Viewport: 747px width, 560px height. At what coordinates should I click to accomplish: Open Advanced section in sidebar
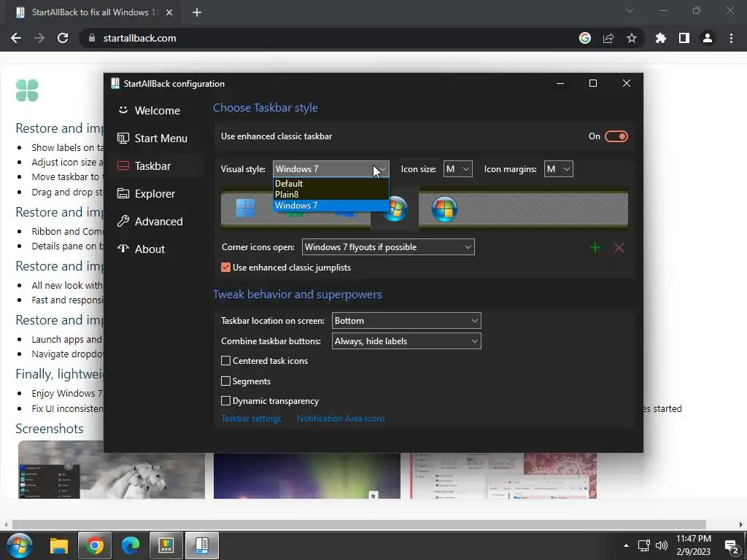(x=158, y=222)
